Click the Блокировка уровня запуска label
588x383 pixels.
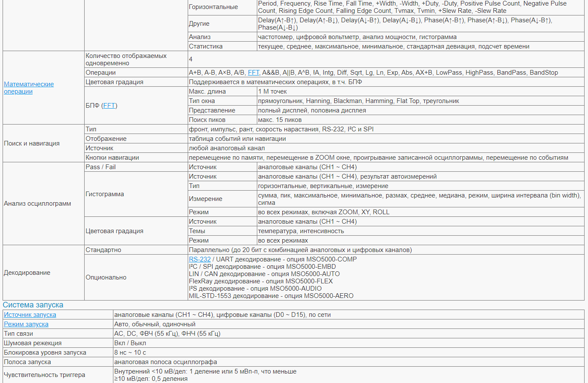pos(45,353)
